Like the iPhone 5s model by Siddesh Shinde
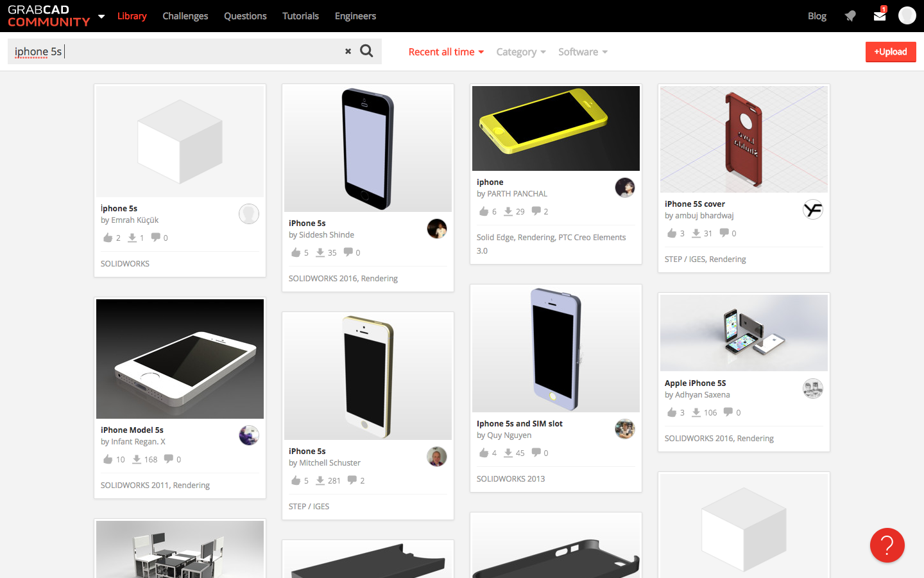The image size is (924, 578). (295, 252)
